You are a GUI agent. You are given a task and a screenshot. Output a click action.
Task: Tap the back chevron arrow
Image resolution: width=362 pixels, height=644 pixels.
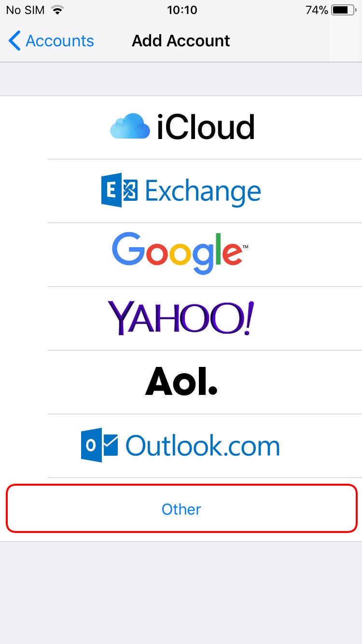14,41
